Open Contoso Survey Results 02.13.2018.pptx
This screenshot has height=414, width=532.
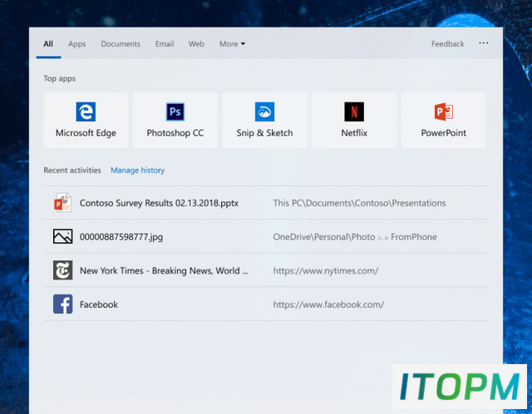pos(159,203)
